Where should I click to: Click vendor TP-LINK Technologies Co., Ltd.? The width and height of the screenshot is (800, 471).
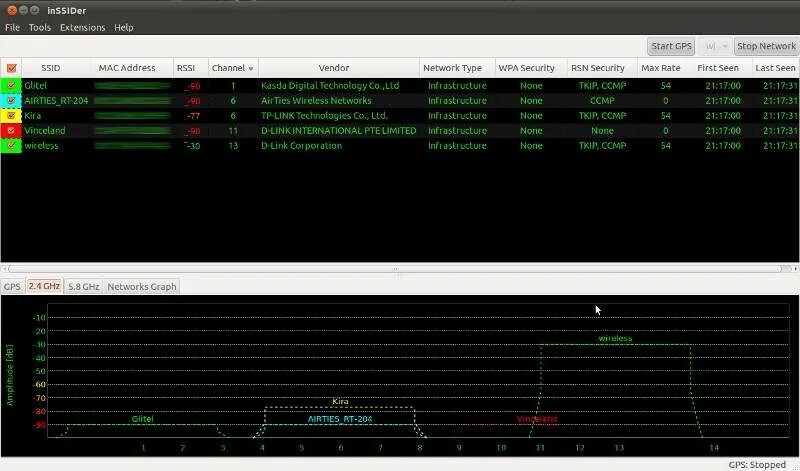click(x=324, y=115)
